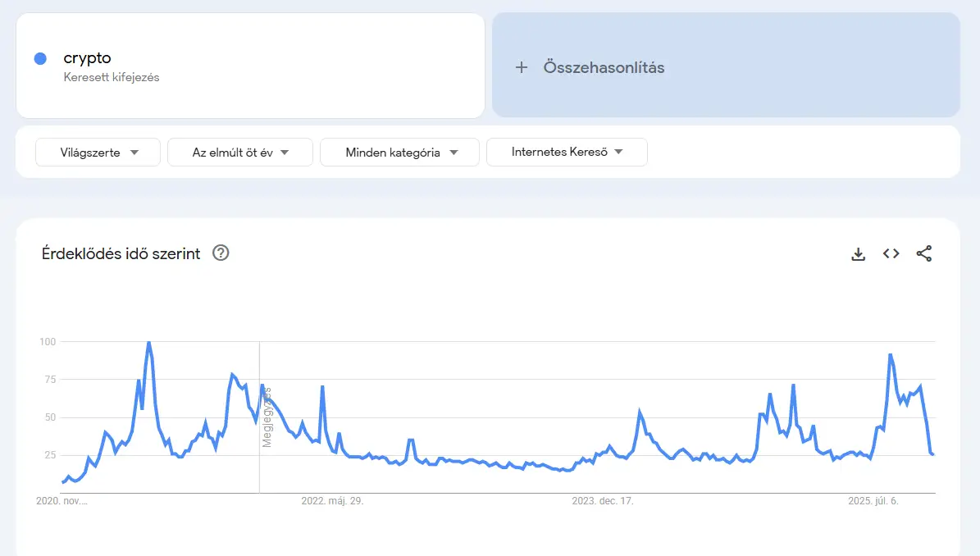
Task: Click the 2023. dec. 17. axis label
Action: point(603,501)
